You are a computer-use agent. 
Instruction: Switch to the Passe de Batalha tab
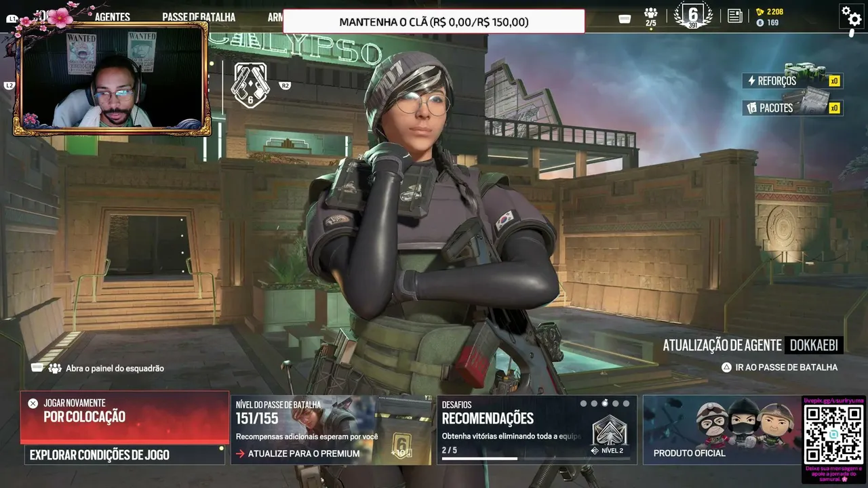tap(199, 17)
